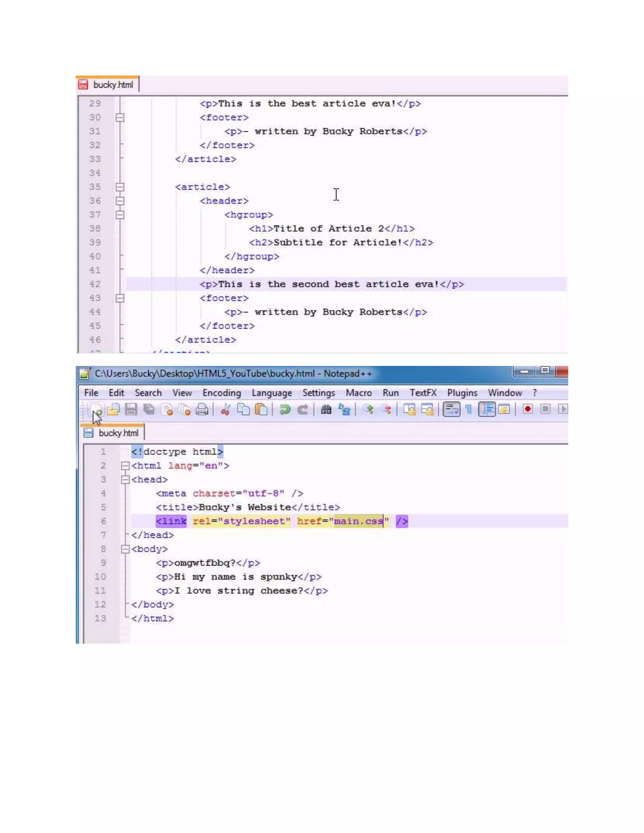
Task: Click 'Title of Article 2' heading text
Action: (329, 229)
